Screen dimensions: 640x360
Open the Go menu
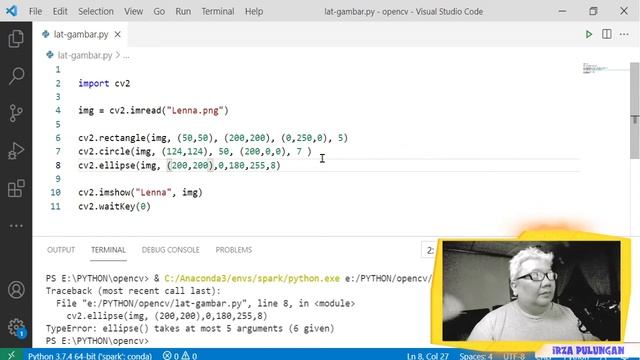[x=159, y=11]
